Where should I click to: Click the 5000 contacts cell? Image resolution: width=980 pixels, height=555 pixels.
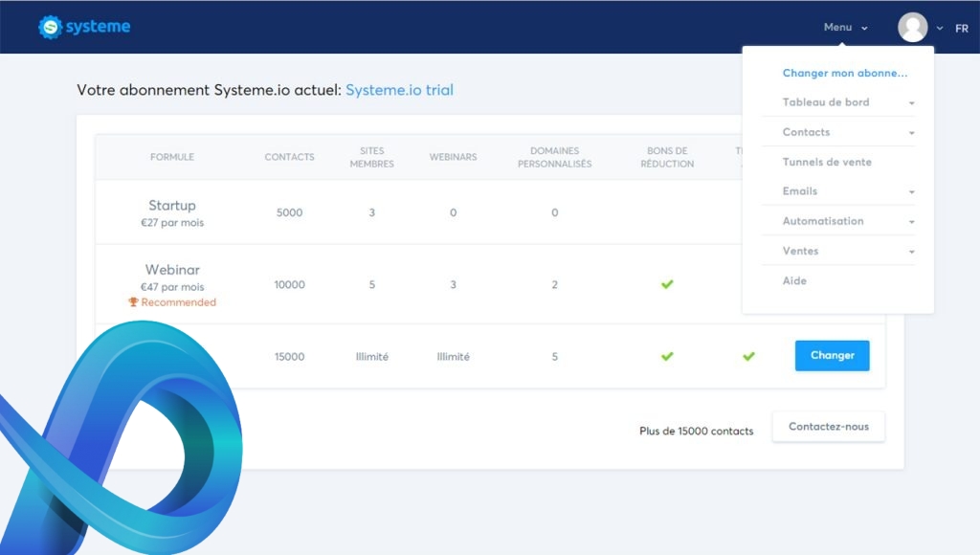pos(289,212)
